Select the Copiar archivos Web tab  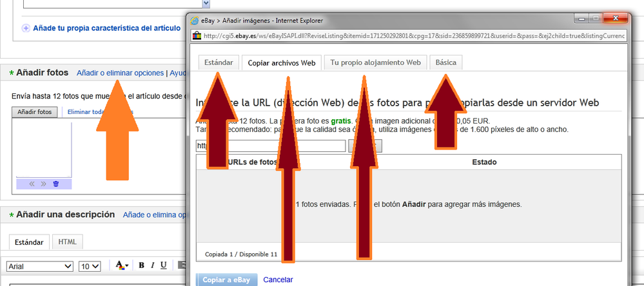(282, 62)
